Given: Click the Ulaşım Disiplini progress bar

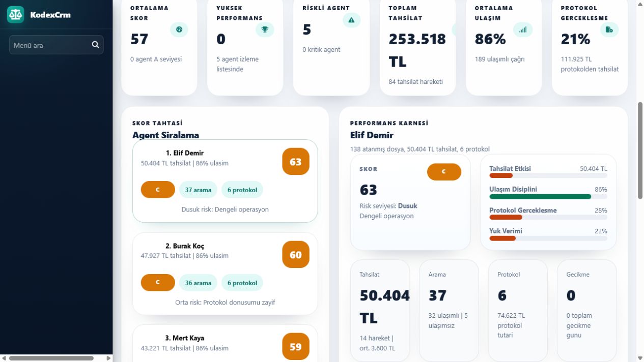Looking at the screenshot, I should pos(548,196).
